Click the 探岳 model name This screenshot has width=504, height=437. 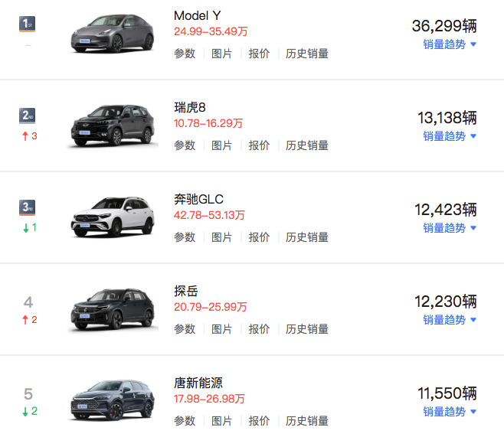(x=186, y=292)
